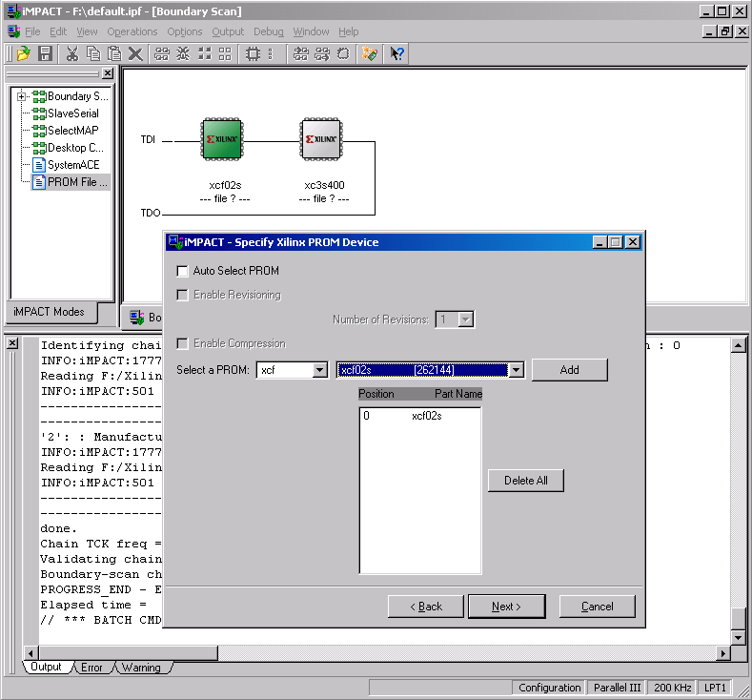Click the four solid squares toolbar icon
The image size is (752, 700).
tap(204, 53)
